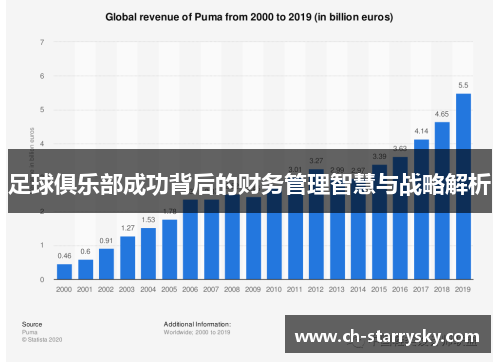Select the 2016 year label
Viewport: 500px width, 362px height.
pyautogui.click(x=400, y=289)
